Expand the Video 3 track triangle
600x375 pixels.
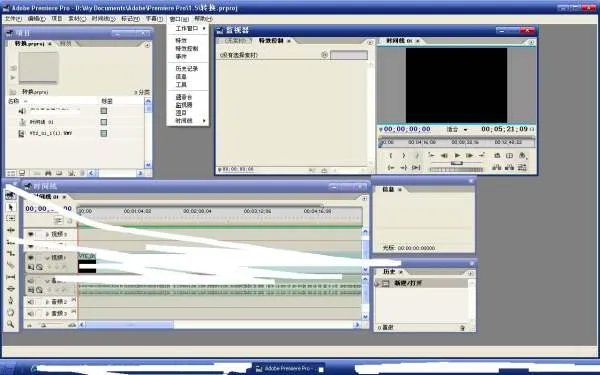(x=47, y=234)
